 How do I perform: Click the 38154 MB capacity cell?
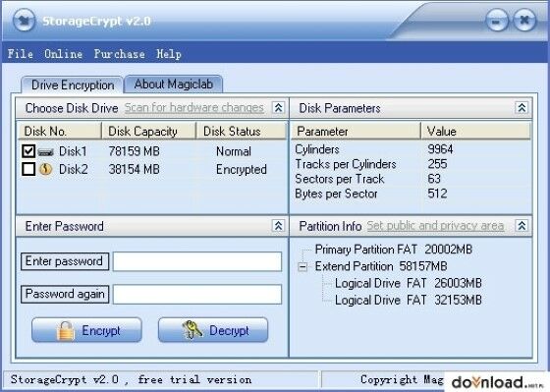tap(134, 169)
